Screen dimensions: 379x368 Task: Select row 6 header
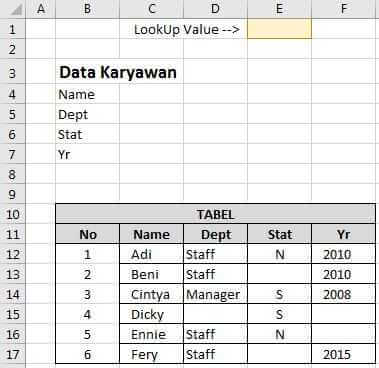point(13,134)
